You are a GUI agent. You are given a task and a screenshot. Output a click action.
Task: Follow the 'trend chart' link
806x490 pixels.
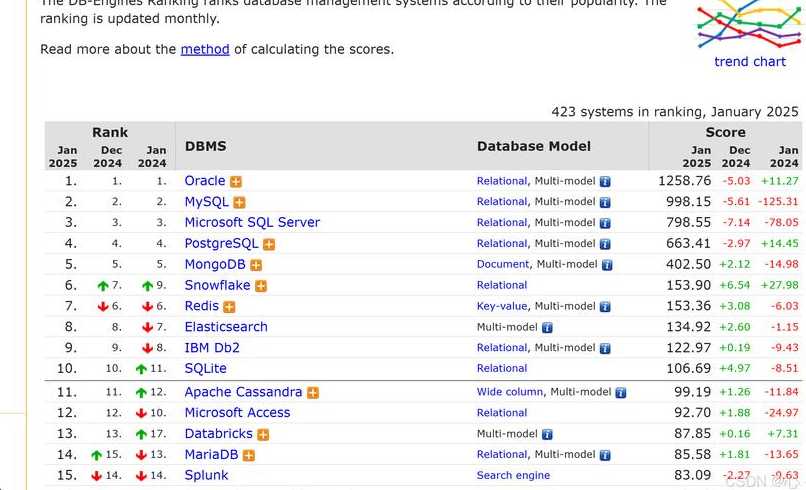750,62
